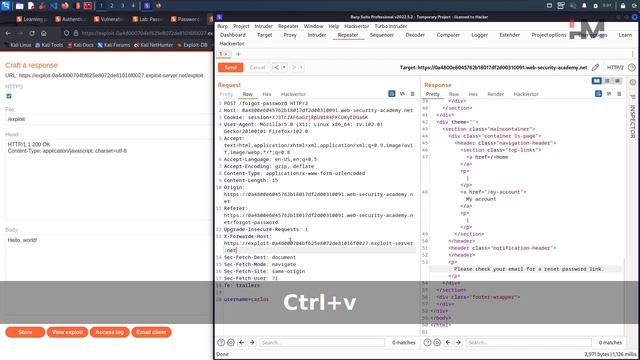
Task: Open the back history dropdown arrow
Action: 284,68
